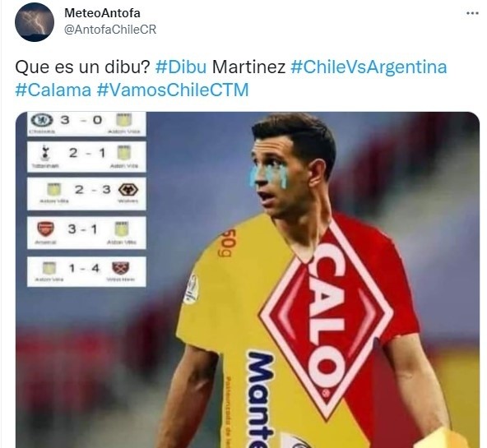Image resolution: width=487 pixels, height=448 pixels.
Task: Click the 2 - 3 Wolves score panel
Action: click(x=86, y=194)
